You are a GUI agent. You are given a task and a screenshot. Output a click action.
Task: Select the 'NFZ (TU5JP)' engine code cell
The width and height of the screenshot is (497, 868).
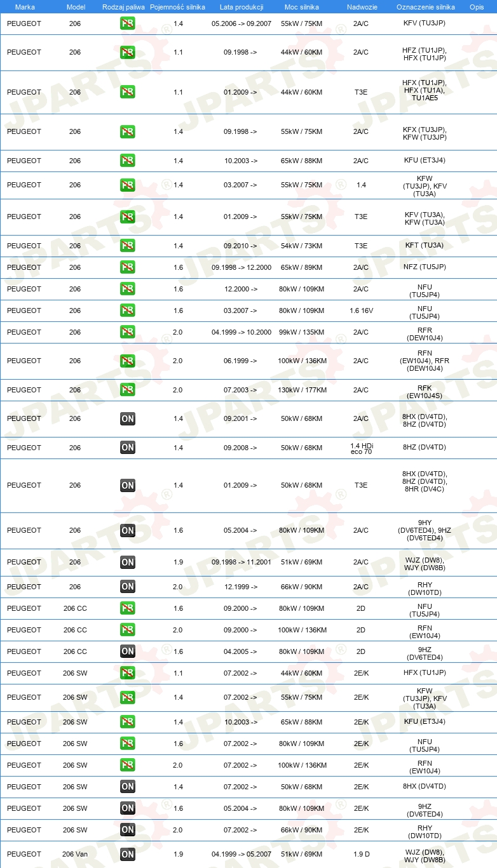coord(425,267)
